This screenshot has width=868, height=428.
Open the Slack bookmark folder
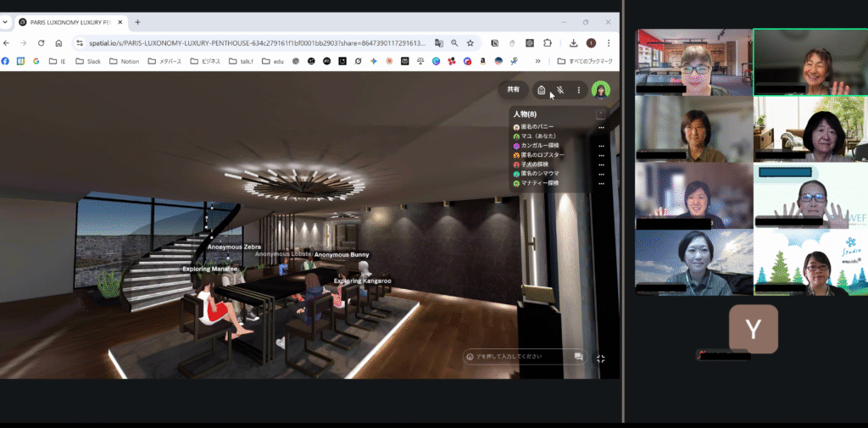[x=86, y=61]
